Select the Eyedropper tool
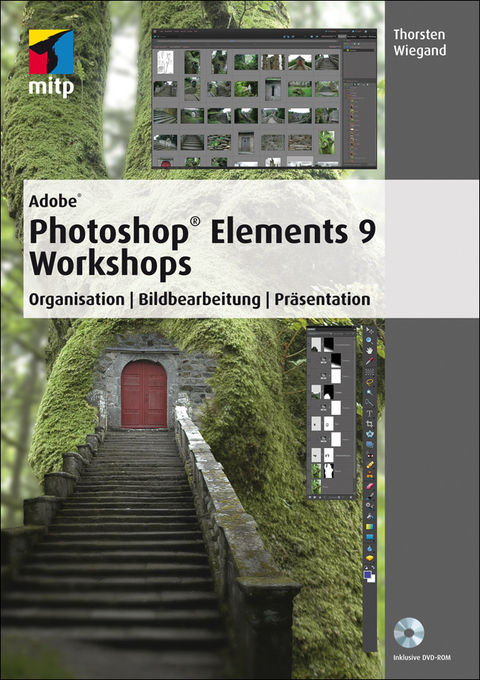Viewport: 480px width, 680px height. click(369, 361)
